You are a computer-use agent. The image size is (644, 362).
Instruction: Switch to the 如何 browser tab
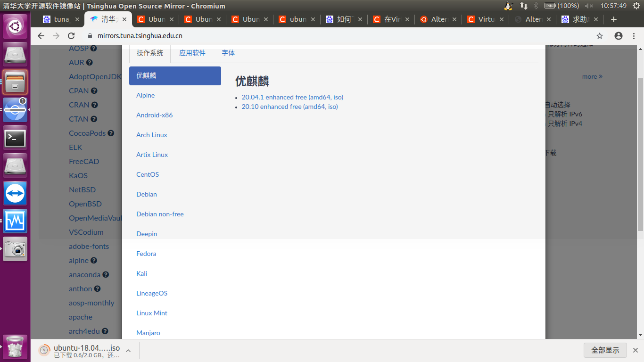(x=344, y=19)
